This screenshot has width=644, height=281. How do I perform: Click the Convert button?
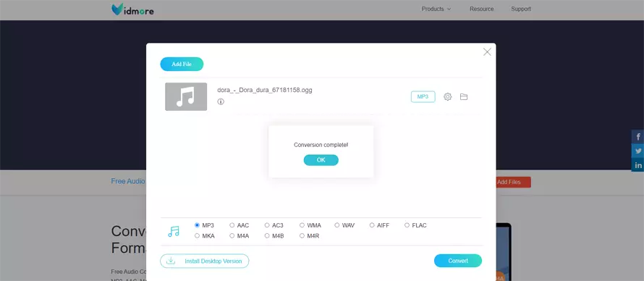tap(458, 261)
